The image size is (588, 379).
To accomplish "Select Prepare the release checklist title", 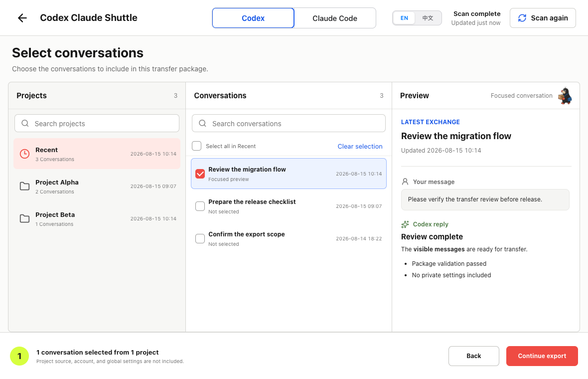I will 252,202.
